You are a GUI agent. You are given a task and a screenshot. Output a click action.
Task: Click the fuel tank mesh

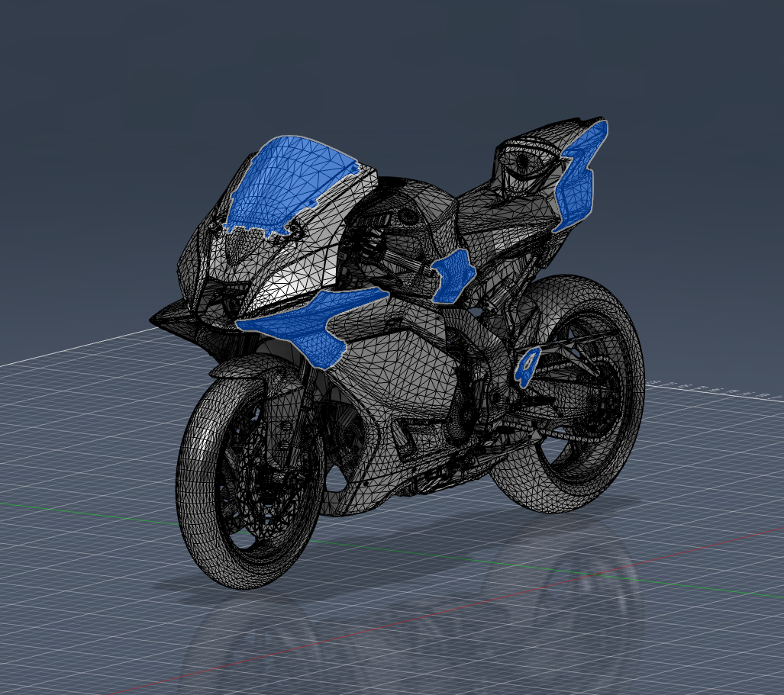click(x=405, y=210)
